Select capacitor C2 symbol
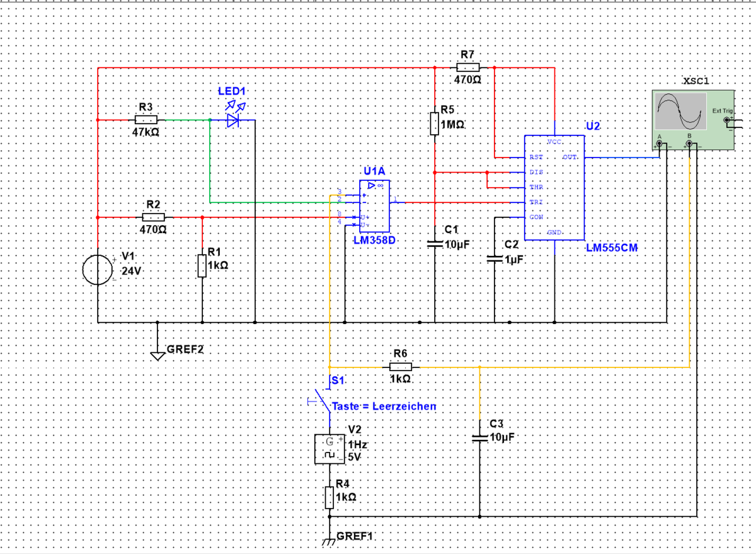756x554 pixels. pyautogui.click(x=495, y=258)
